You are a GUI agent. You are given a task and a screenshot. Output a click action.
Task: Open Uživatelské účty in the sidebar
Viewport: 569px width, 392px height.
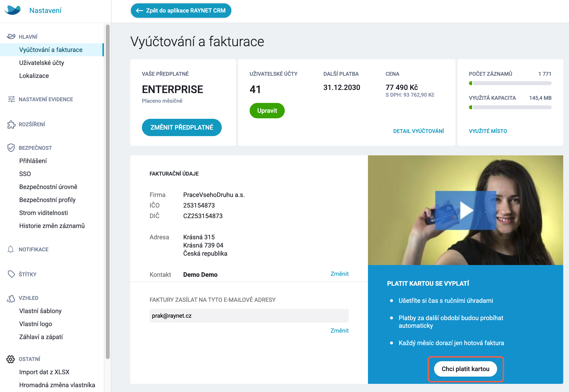point(42,63)
